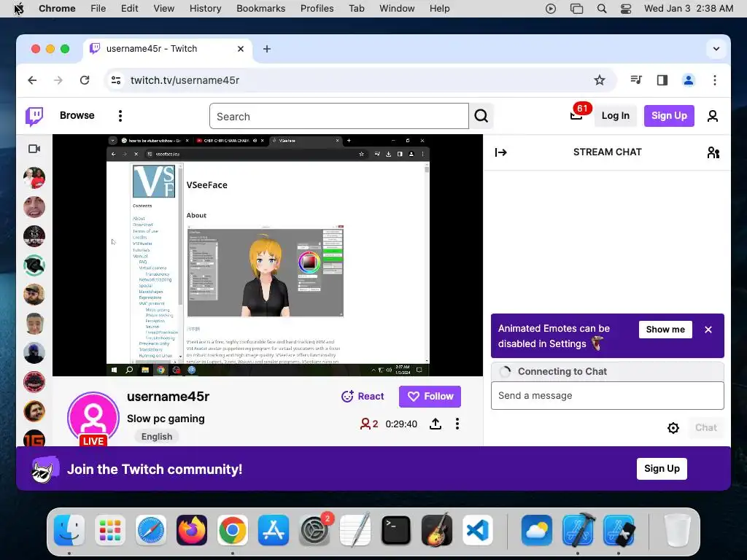The width and height of the screenshot is (747, 560).
Task: Open the user account icon beside Sign Up
Action: click(712, 116)
